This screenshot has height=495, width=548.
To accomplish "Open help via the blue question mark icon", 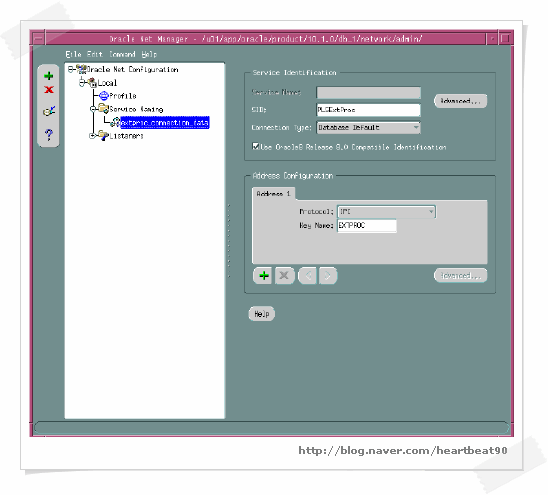I will point(49,134).
